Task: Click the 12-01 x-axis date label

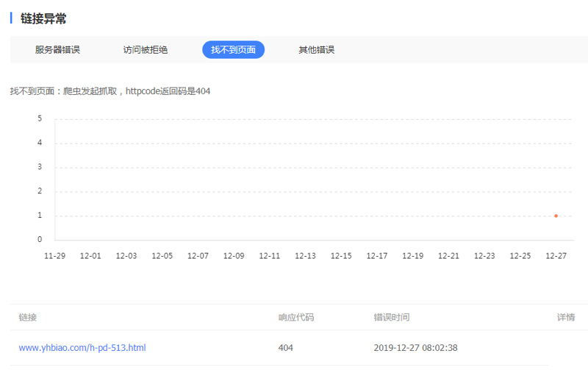Action: [90, 256]
